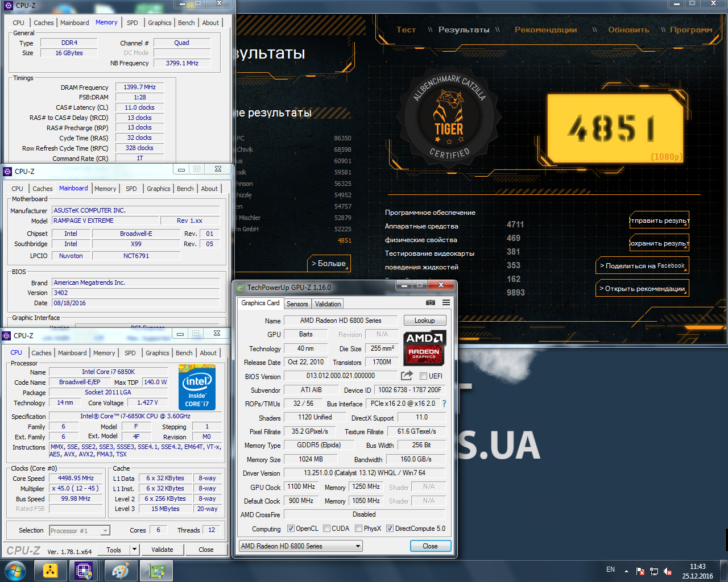The width and height of the screenshot is (728, 582).
Task: Click the BIOS export arrow icon in GPU-Z
Action: tap(407, 376)
